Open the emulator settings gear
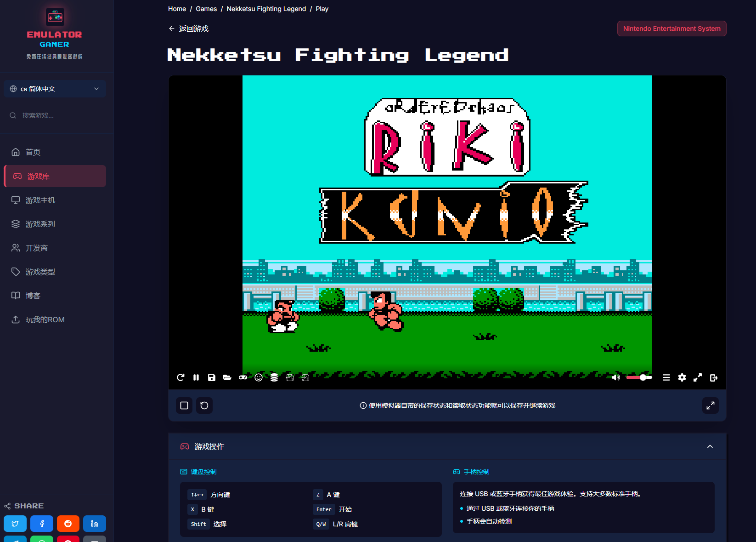Screen dimensions: 756x542 pyautogui.click(x=682, y=377)
